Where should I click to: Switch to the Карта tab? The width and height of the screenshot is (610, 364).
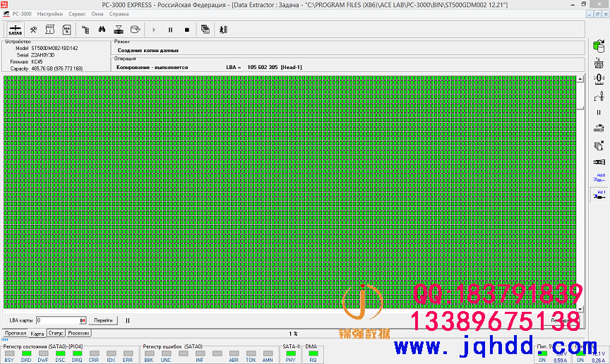[x=37, y=334]
